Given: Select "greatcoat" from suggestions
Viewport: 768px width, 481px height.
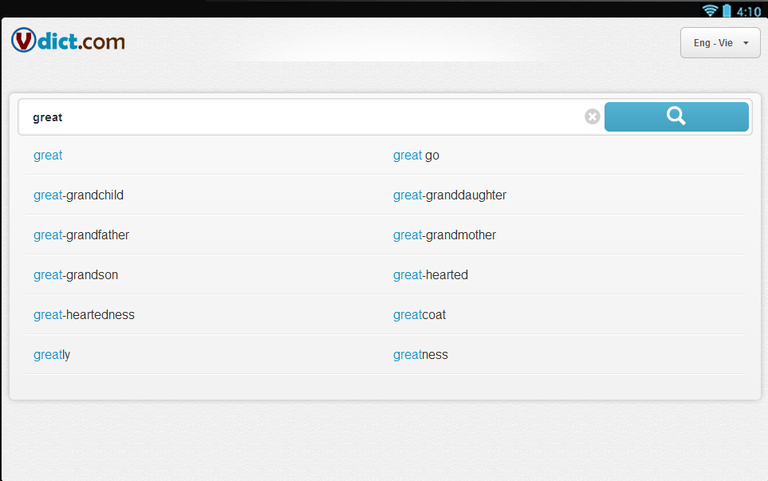Looking at the screenshot, I should tap(419, 314).
